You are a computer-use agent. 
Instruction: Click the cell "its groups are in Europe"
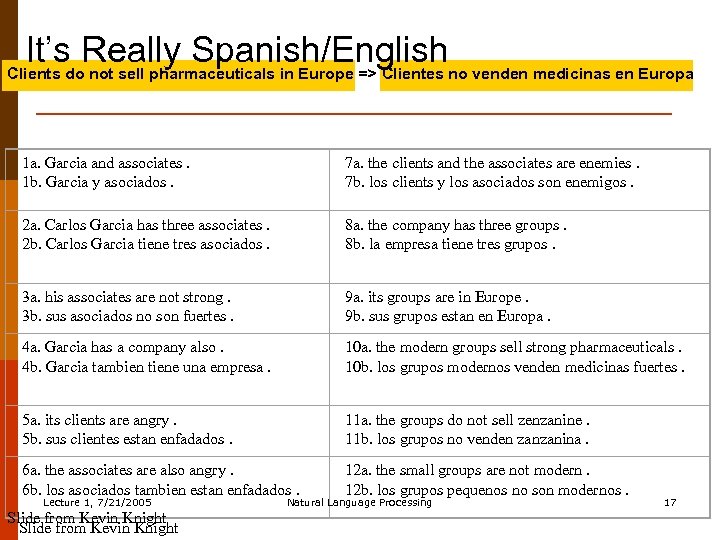(x=448, y=306)
